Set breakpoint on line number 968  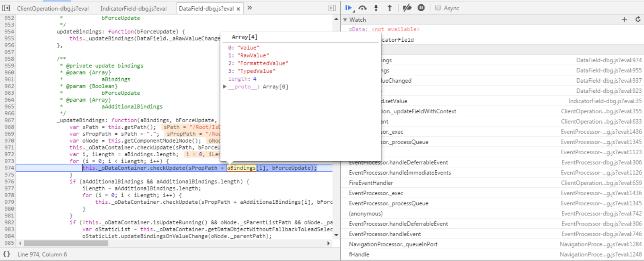[x=9, y=127]
